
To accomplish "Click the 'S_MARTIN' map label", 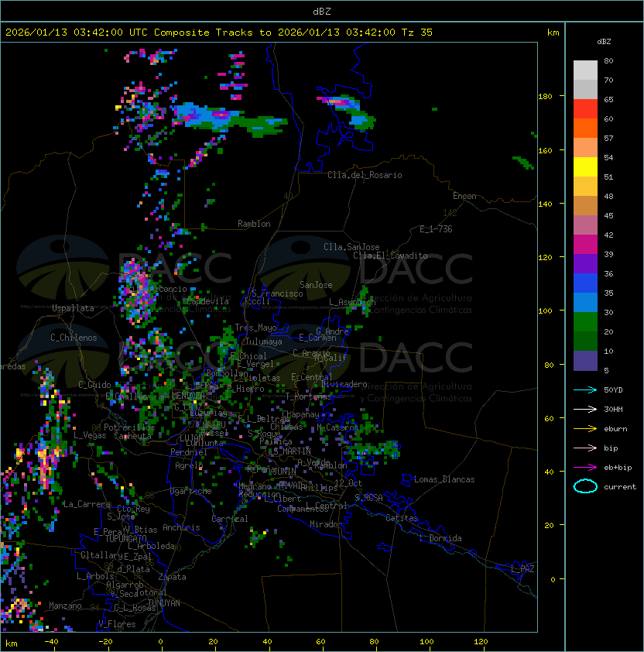I will click(293, 451).
